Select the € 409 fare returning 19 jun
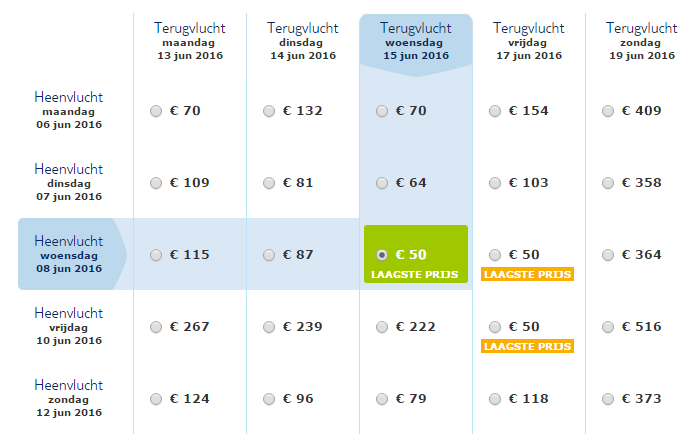Screen dimensions: 698x442 click(x=608, y=111)
